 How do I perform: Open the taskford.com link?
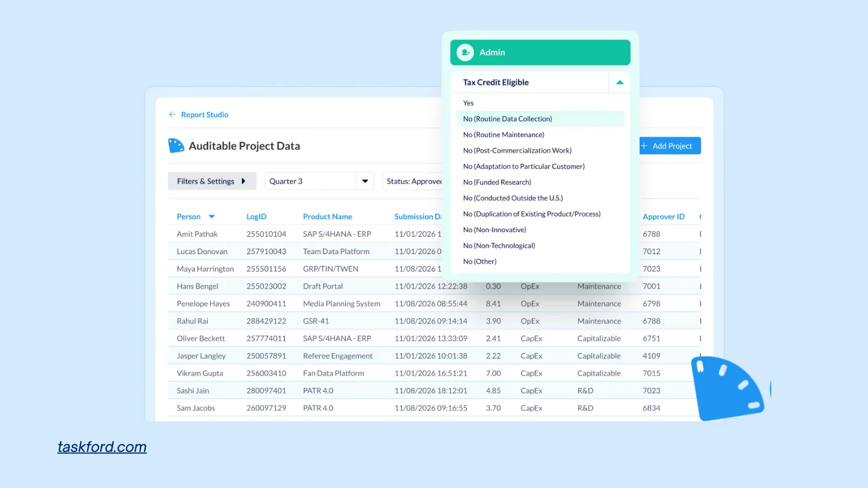pyautogui.click(x=102, y=447)
